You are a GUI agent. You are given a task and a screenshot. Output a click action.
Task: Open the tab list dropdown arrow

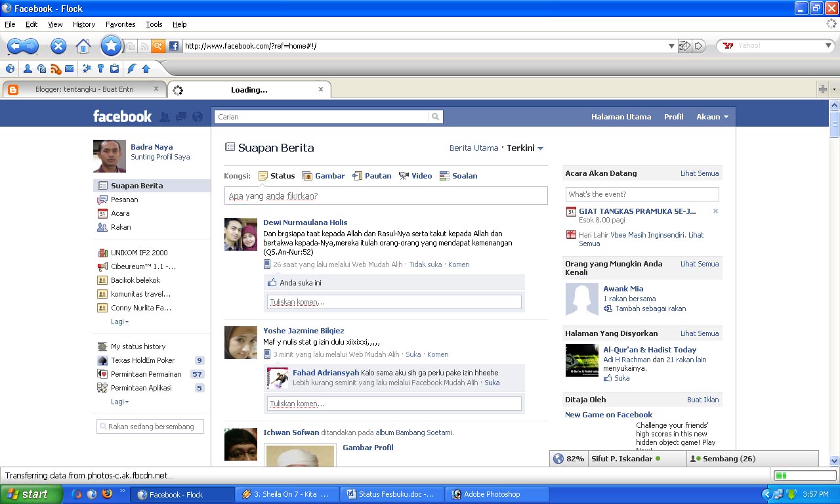(834, 89)
